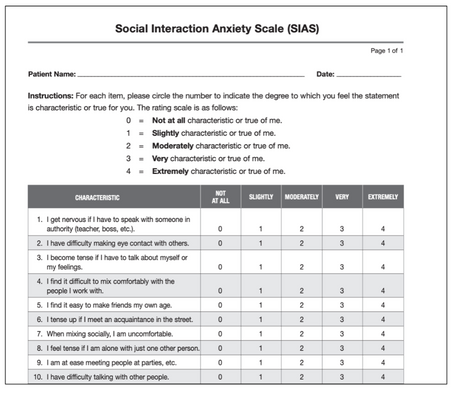Viewport: 454px width, 393px height.
Task: Choose rating 2 for item 10 difficulty talking
Action: tap(301, 377)
